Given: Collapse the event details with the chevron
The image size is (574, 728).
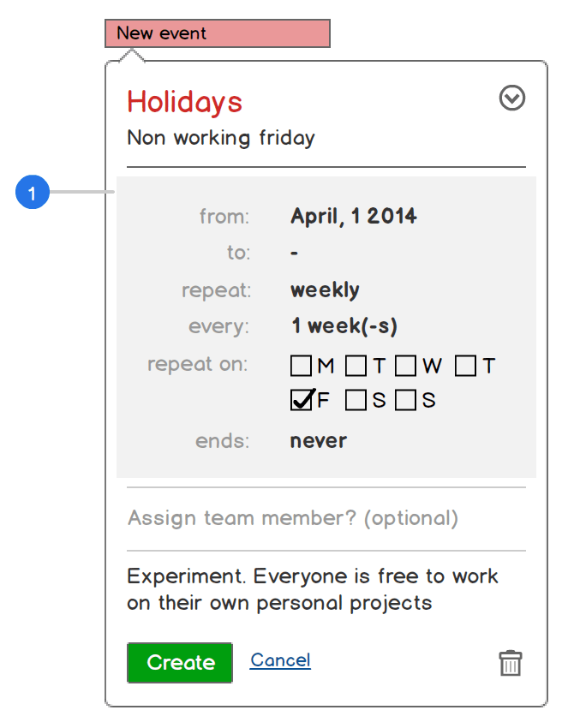Looking at the screenshot, I should (x=511, y=98).
